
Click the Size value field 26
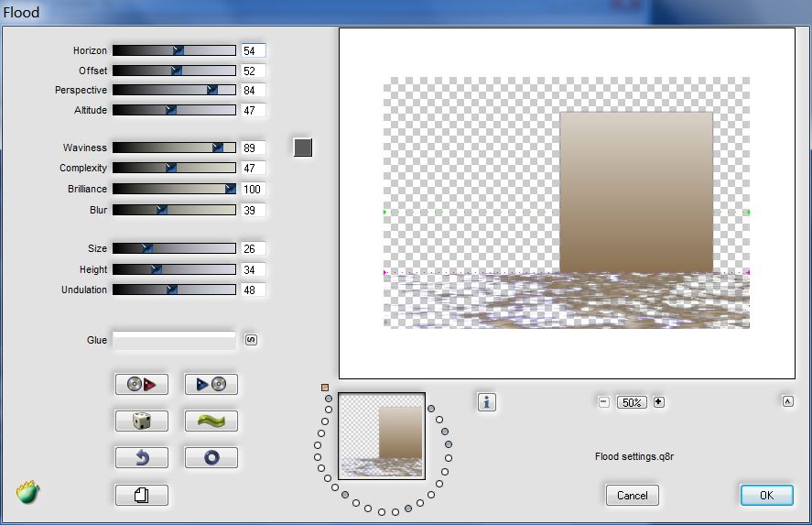coord(254,249)
